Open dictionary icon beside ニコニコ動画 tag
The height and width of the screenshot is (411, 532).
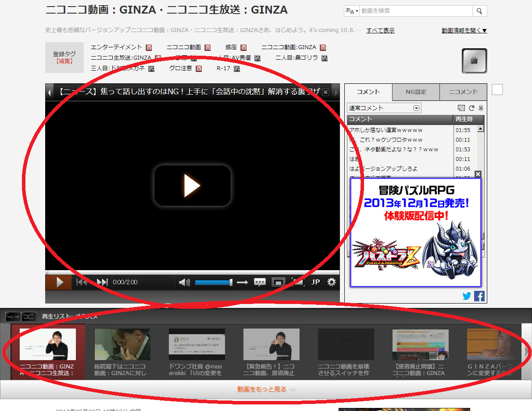coord(207,47)
